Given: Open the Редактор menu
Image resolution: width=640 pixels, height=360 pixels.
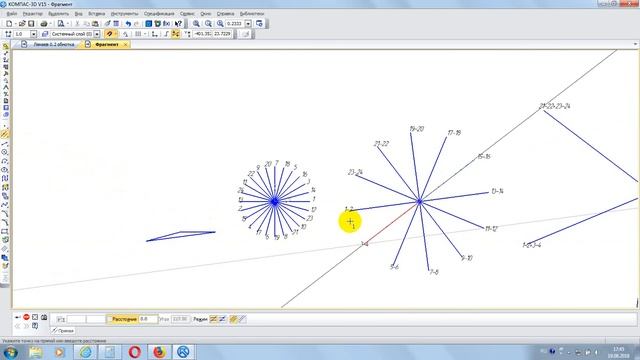Looking at the screenshot, I should tap(32, 13).
